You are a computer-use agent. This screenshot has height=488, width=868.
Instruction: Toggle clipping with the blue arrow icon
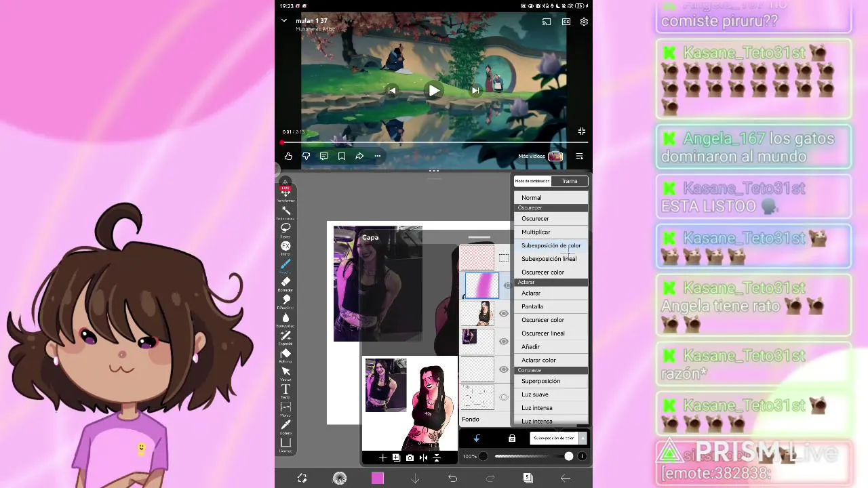tap(477, 439)
